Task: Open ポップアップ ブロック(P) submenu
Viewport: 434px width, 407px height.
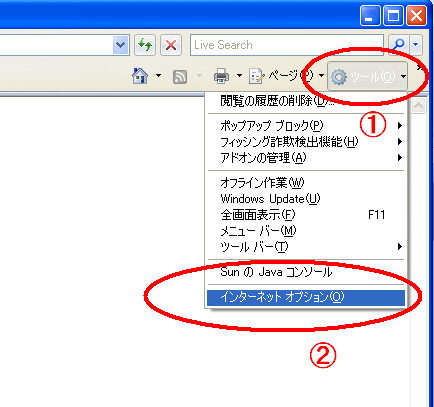Action: [x=306, y=126]
